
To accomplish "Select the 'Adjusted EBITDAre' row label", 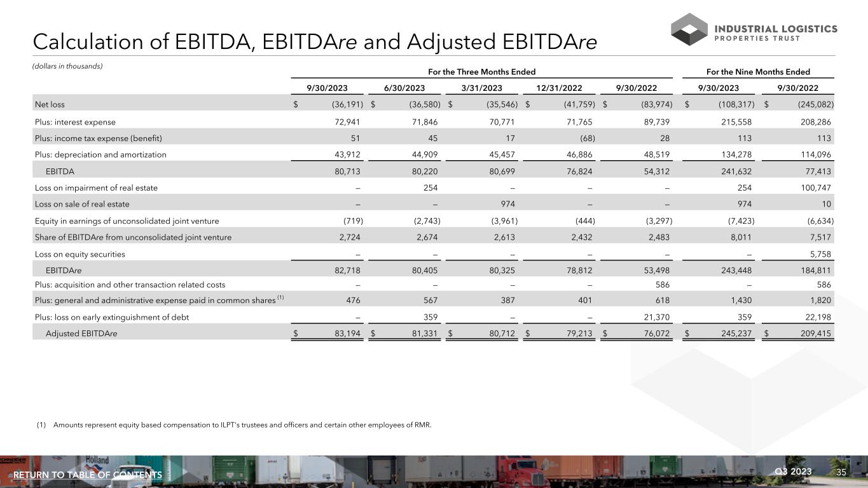I will pos(81,333).
